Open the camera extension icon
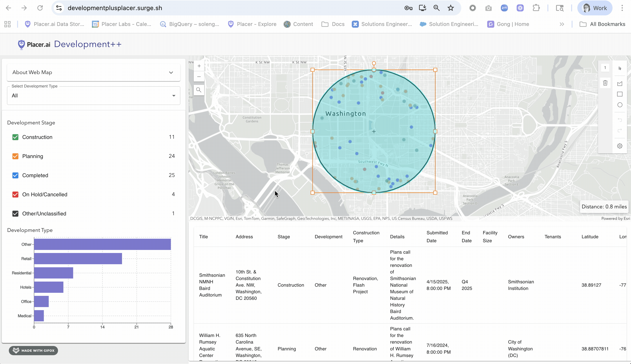This screenshot has height=364, width=631. [x=488, y=8]
